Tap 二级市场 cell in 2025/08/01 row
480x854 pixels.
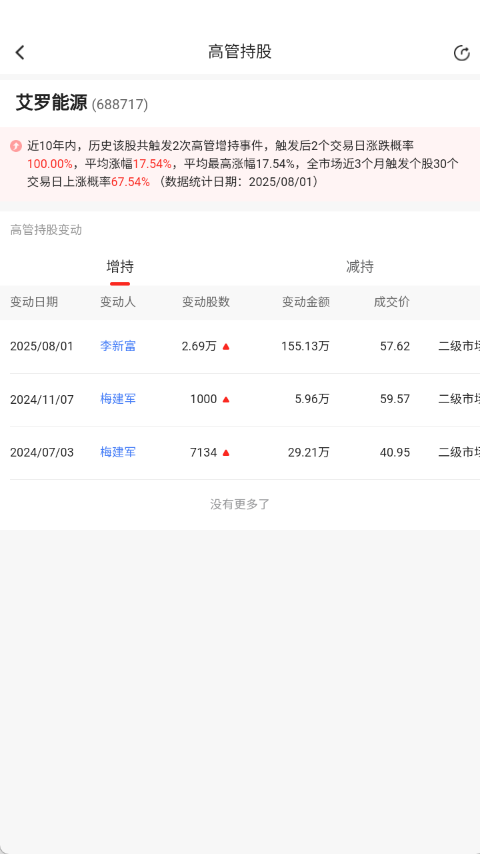tap(459, 346)
